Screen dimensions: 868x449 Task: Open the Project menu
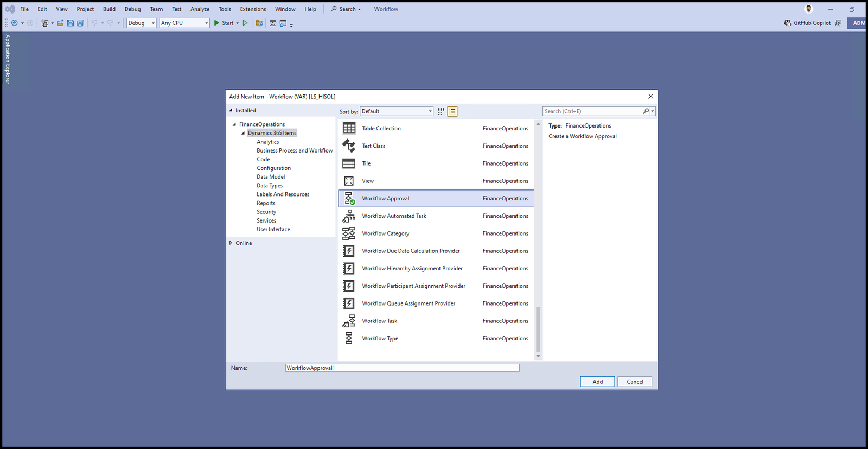[85, 9]
